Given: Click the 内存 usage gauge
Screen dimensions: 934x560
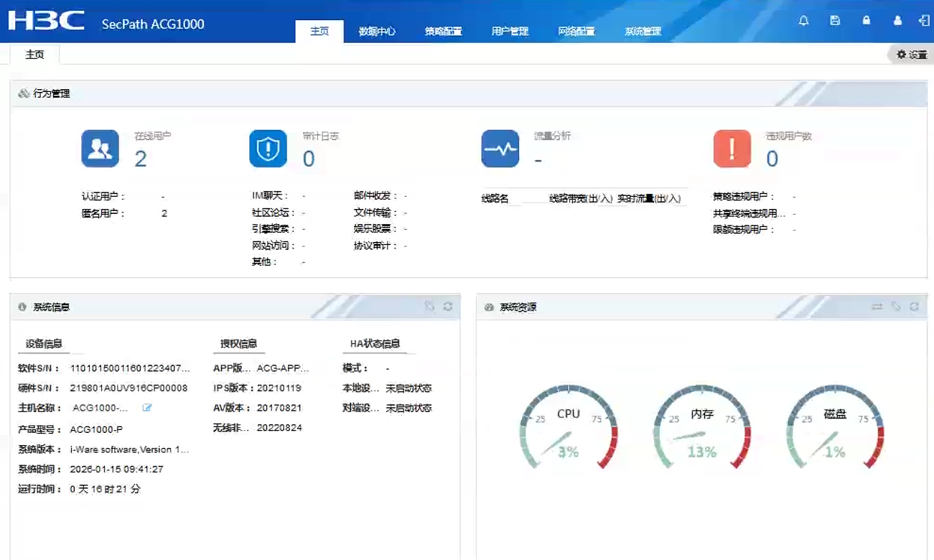Looking at the screenshot, I should (x=702, y=429).
